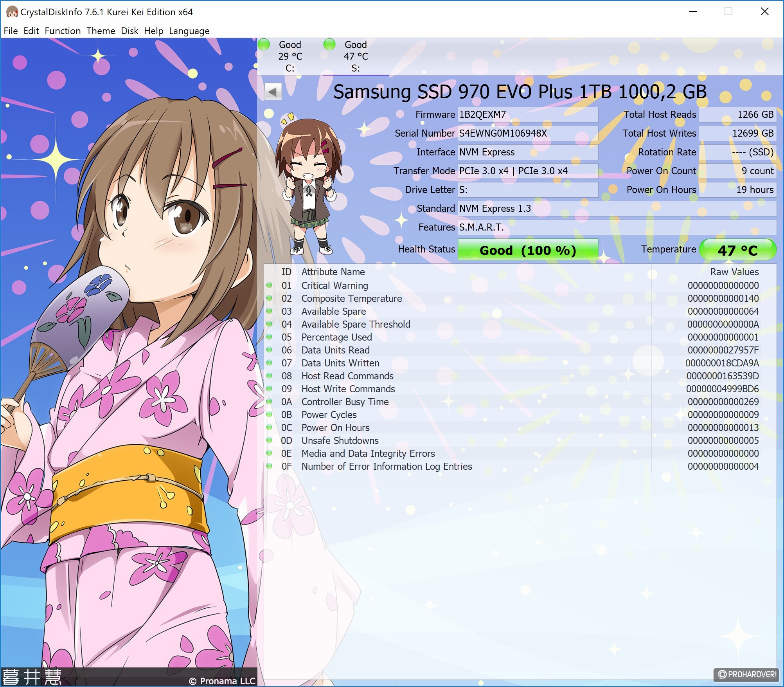This screenshot has height=687, width=784.
Task: Click the Good (100 %) health status button
Action: [528, 250]
